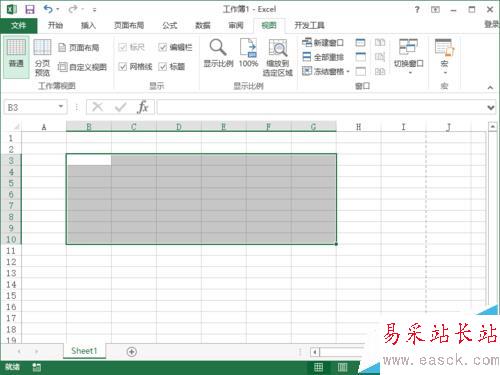Click the unhide window icon
Screen dimensions: 500x375
[361, 71]
